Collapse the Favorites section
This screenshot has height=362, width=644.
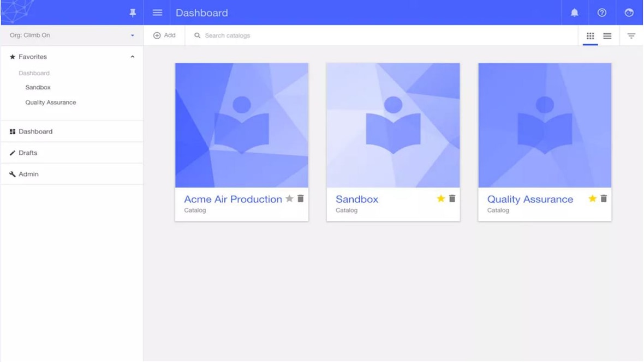click(x=132, y=57)
